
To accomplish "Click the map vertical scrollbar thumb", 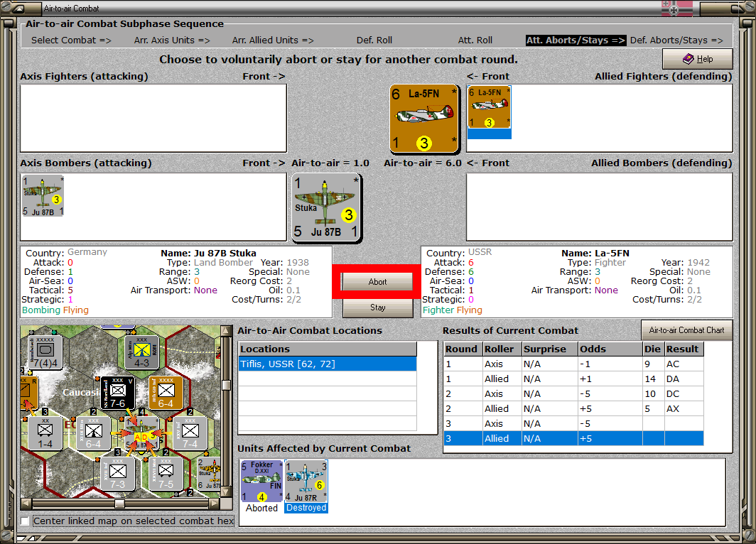I will coord(225,385).
